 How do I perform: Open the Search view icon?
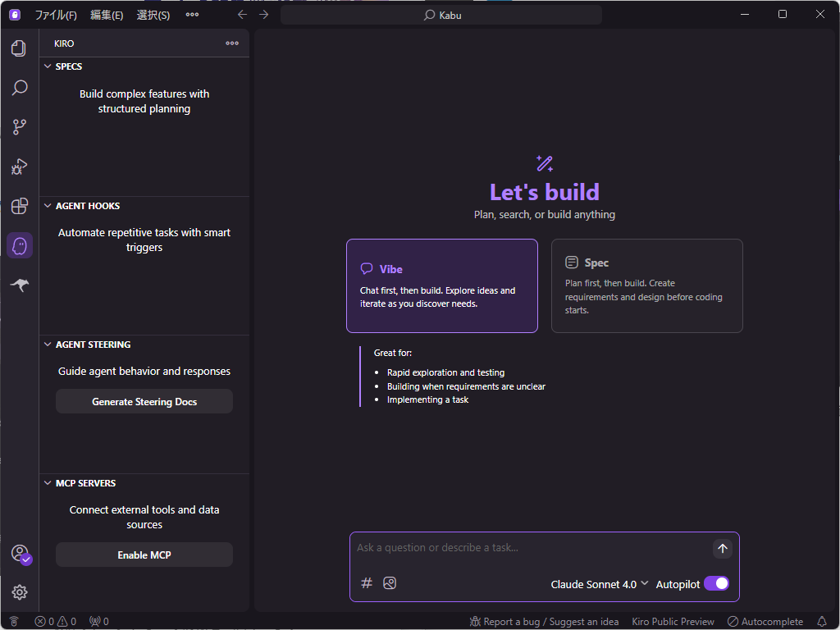click(20, 87)
